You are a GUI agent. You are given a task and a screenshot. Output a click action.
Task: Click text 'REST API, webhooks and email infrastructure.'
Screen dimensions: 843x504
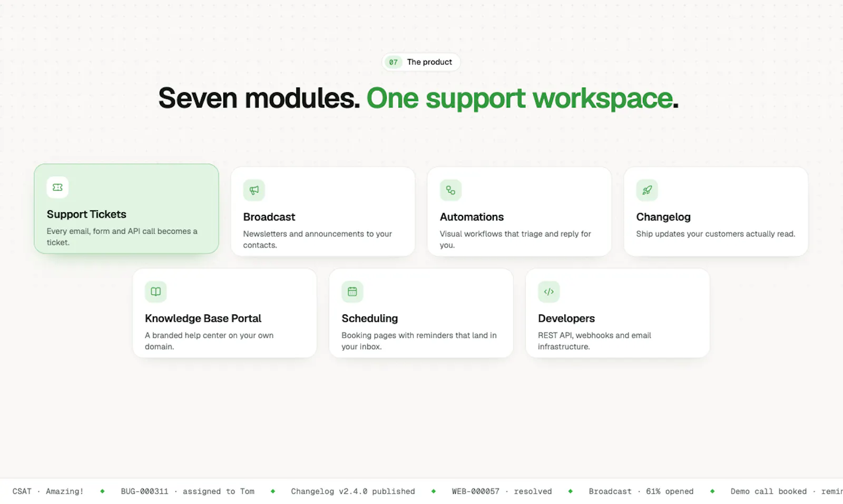coord(594,341)
